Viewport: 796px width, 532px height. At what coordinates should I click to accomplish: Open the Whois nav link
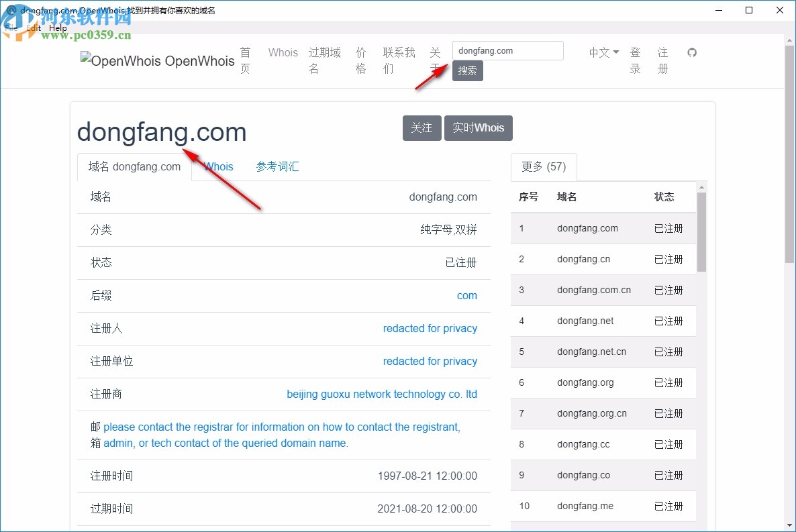[283, 52]
